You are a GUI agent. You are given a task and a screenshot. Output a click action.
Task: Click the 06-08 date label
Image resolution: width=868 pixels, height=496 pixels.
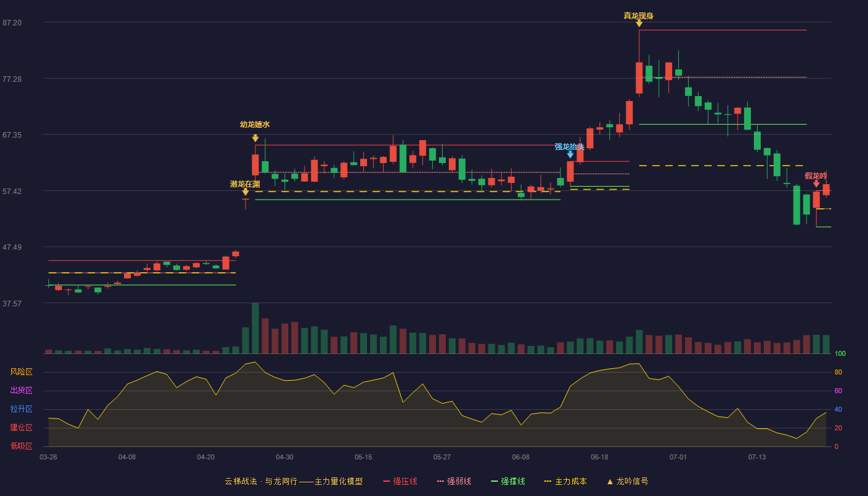pyautogui.click(x=521, y=457)
